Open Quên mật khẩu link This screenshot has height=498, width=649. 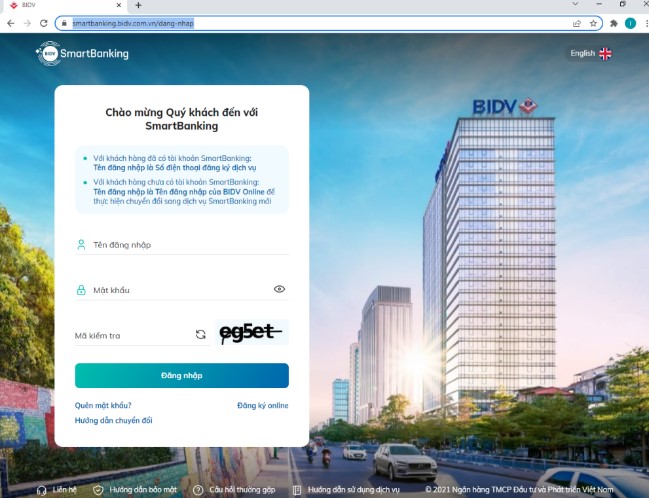click(103, 405)
